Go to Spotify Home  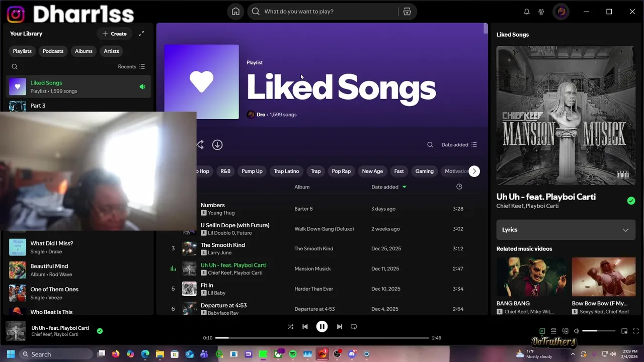pyautogui.click(x=235, y=12)
